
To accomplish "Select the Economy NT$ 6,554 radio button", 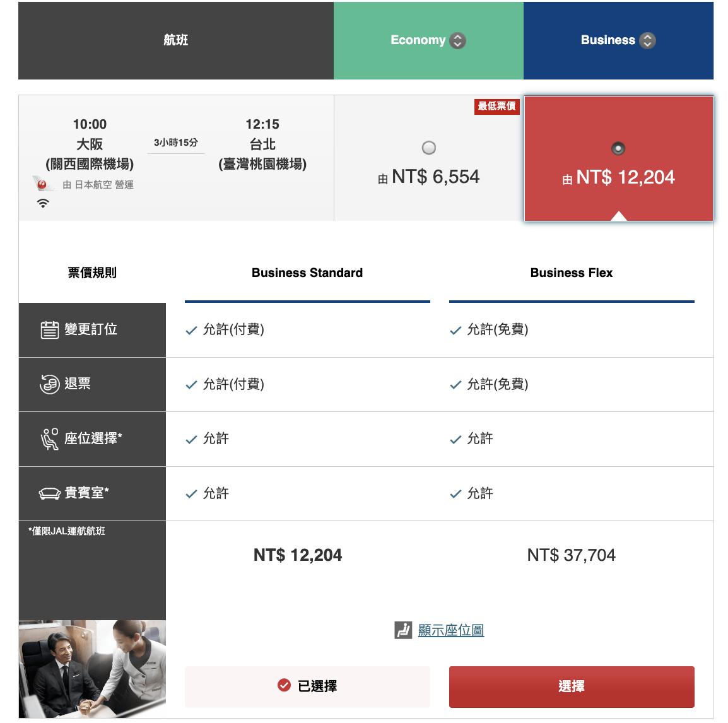I will [428, 148].
